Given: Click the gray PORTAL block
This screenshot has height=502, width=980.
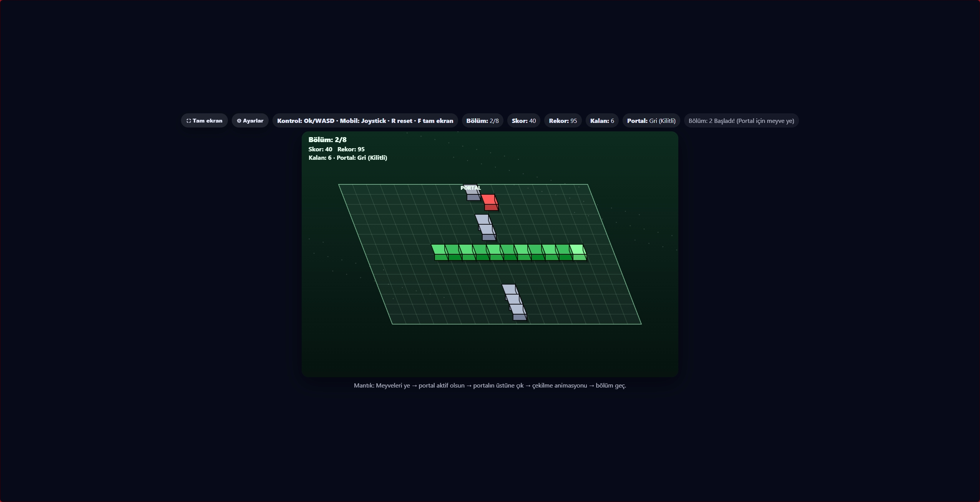Looking at the screenshot, I should coord(473,196).
